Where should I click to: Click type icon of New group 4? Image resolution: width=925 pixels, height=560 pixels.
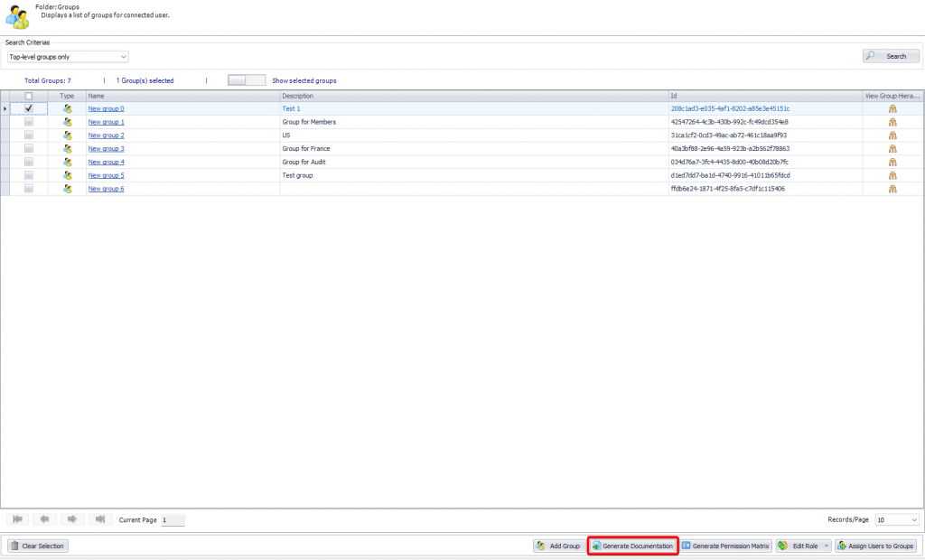coord(68,162)
